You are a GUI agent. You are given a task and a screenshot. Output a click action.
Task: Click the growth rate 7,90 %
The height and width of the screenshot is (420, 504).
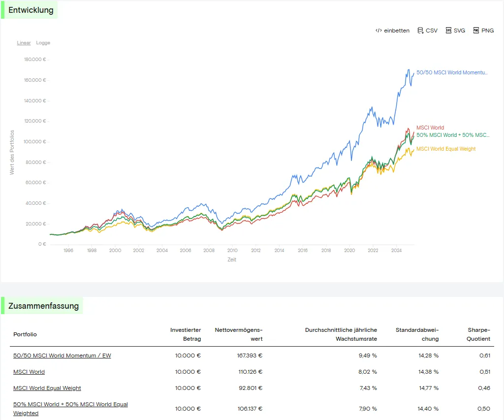coord(368,409)
